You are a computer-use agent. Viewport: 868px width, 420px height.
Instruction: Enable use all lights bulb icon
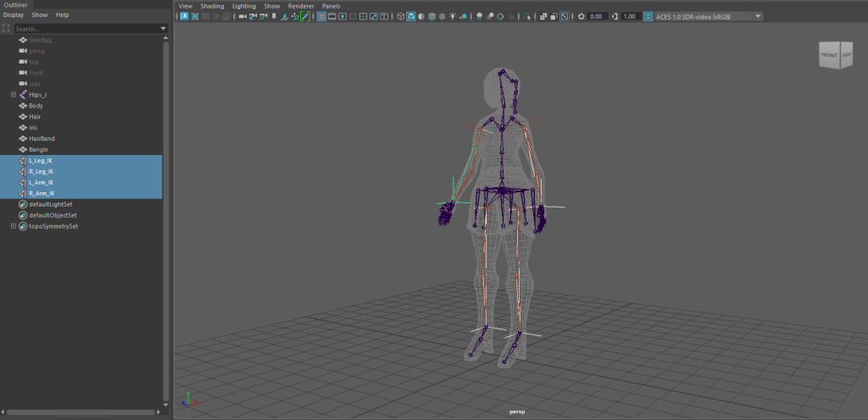coord(453,16)
